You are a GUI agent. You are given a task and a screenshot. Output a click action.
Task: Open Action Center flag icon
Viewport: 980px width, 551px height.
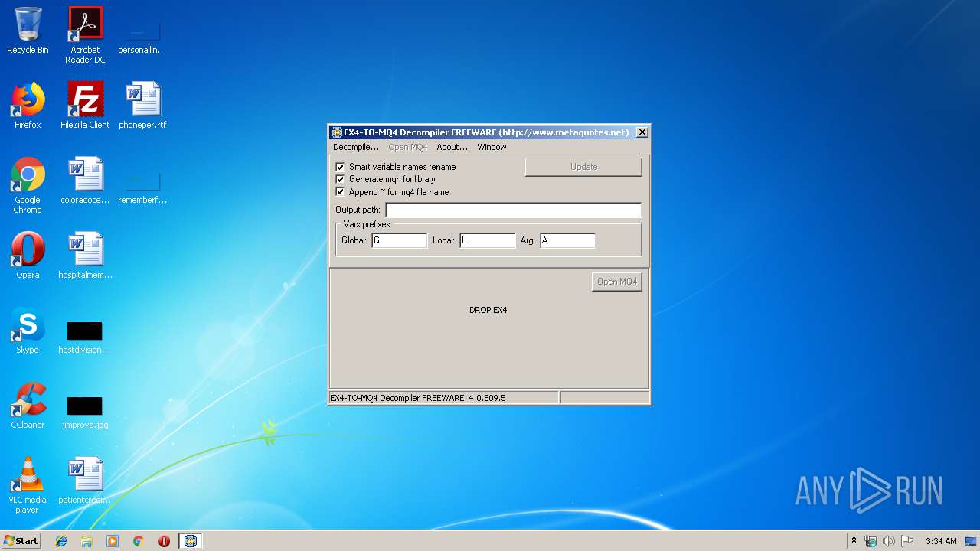click(906, 541)
